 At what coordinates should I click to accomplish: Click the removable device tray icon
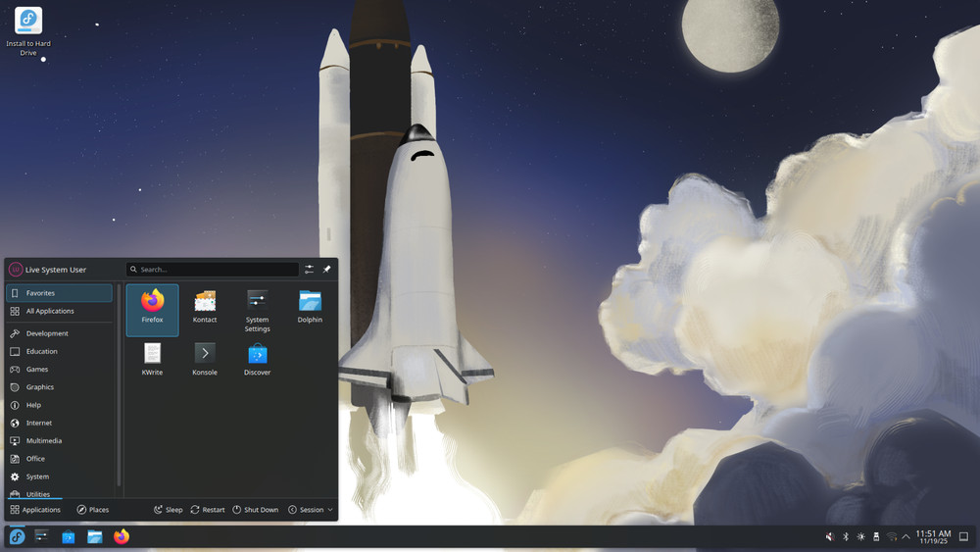876,536
